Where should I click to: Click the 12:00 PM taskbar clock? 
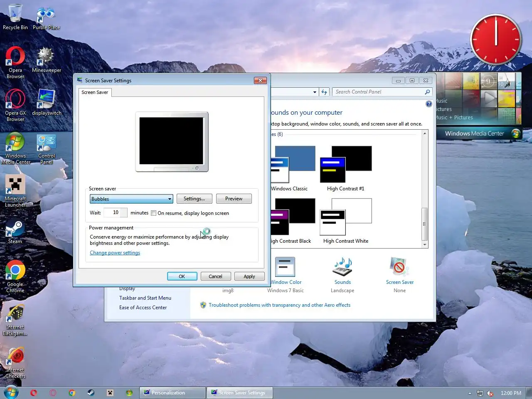[x=511, y=393]
